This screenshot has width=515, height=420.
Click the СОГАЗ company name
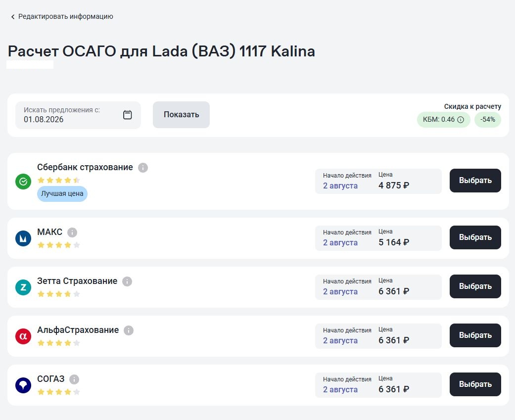click(50, 379)
